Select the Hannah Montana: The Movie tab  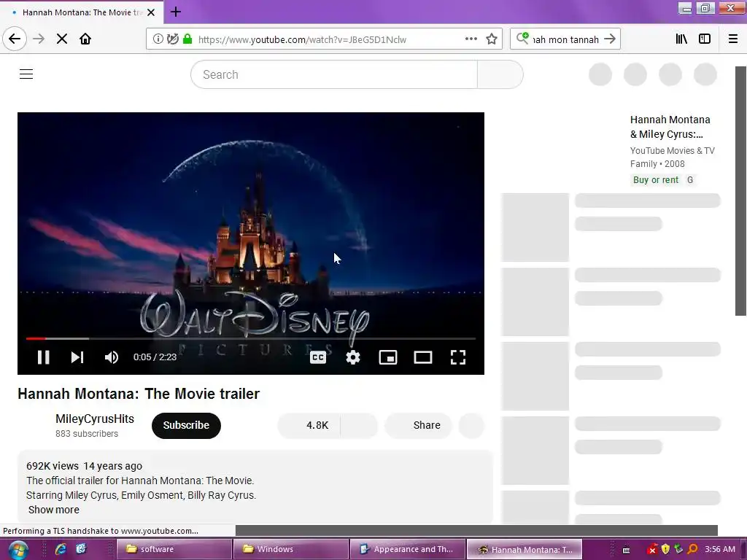pos(81,12)
